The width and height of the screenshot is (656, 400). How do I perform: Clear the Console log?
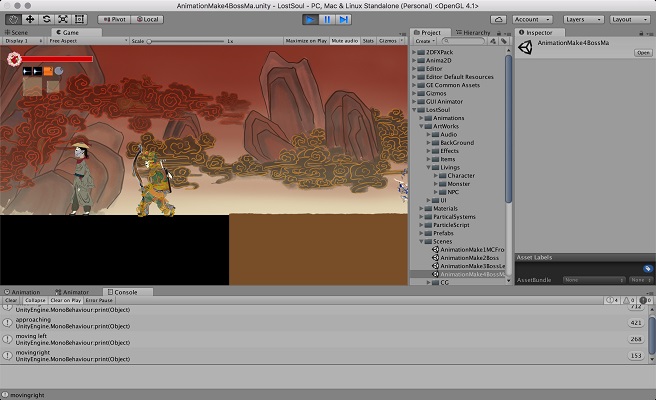(x=11, y=300)
